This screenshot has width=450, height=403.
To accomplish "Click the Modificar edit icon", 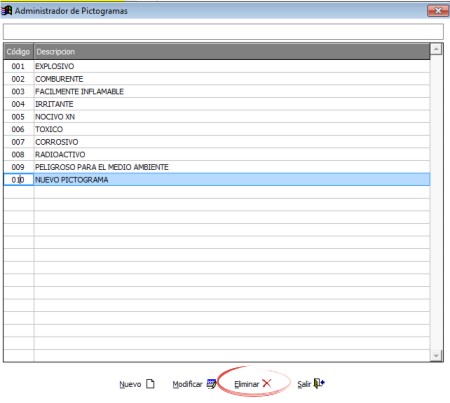I will tap(211, 384).
